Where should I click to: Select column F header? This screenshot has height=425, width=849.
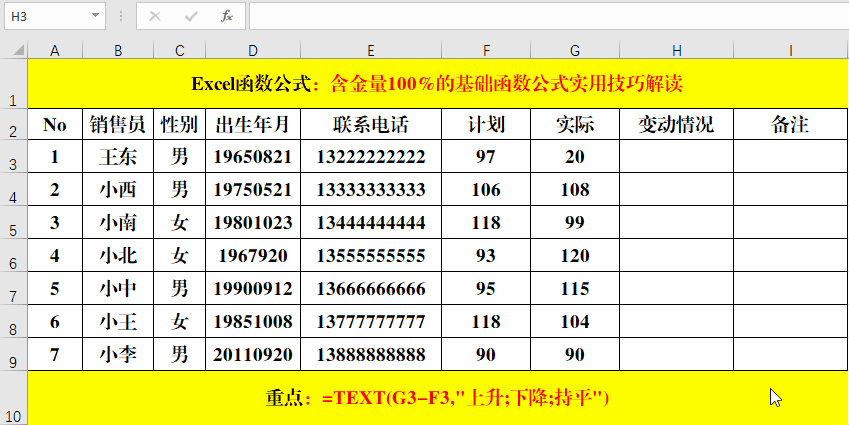pyautogui.click(x=486, y=50)
